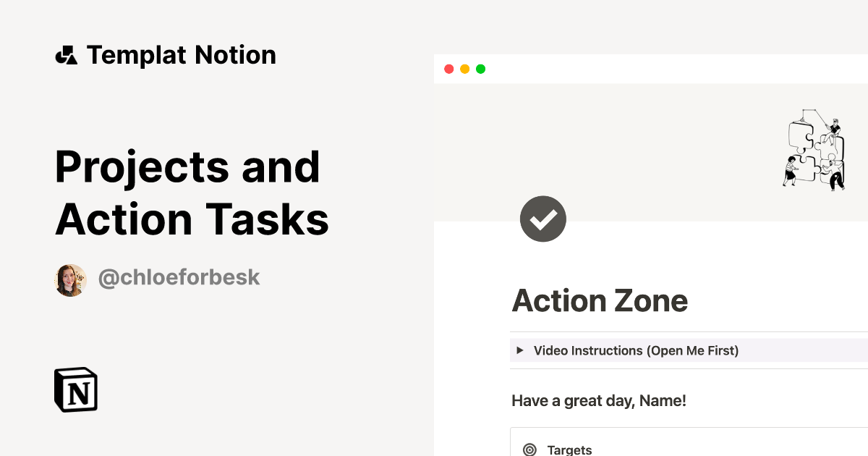
Task: Click the puzzle-building team illustration
Action: (x=816, y=150)
